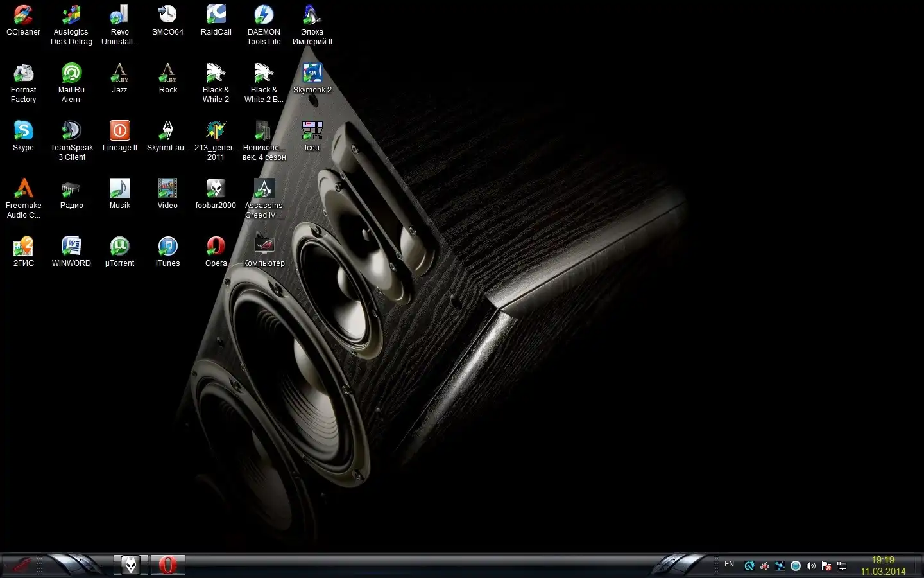The image size is (924, 578).
Task: Click the EN language indicator
Action: click(729, 564)
